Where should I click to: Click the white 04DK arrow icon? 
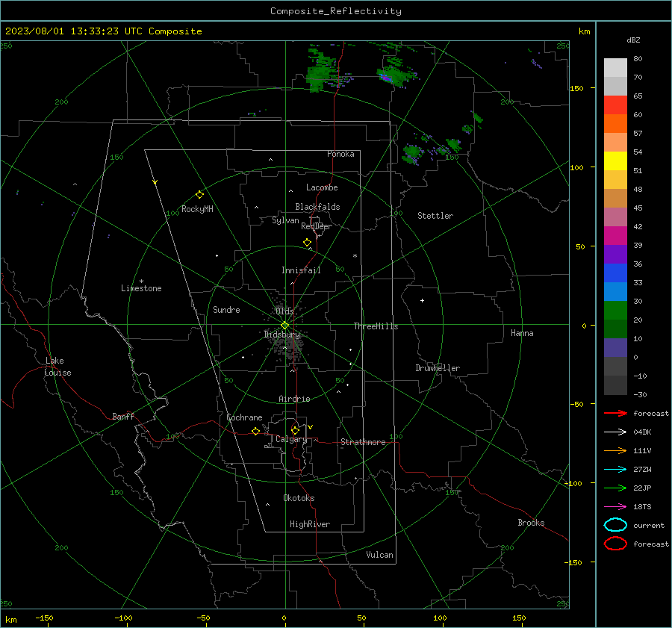(x=615, y=432)
